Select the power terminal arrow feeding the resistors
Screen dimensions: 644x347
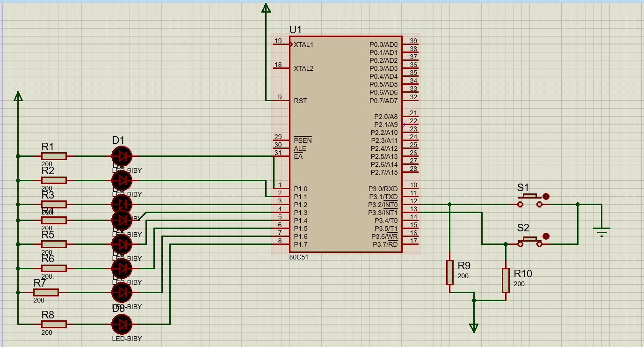18,96
